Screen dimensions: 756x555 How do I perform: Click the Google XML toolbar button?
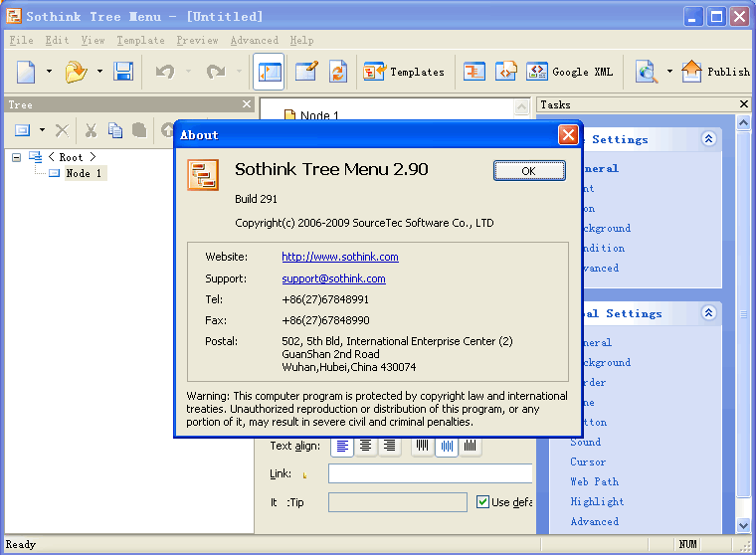(x=570, y=72)
